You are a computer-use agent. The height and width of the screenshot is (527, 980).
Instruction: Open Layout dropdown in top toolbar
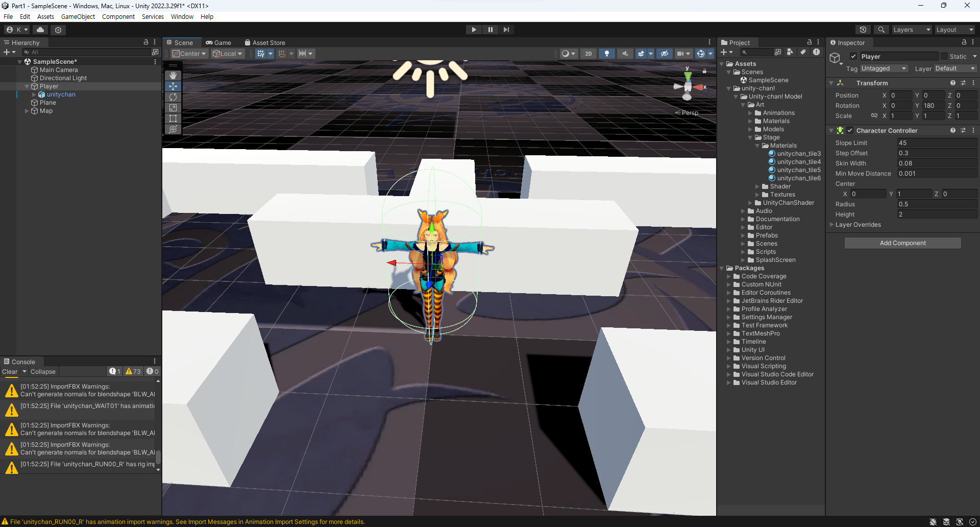click(x=954, y=30)
